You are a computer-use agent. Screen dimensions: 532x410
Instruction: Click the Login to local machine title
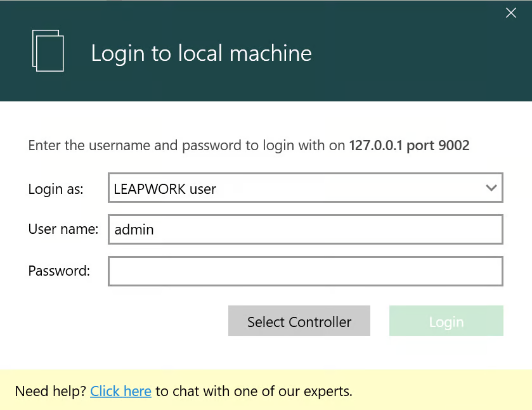[201, 53]
